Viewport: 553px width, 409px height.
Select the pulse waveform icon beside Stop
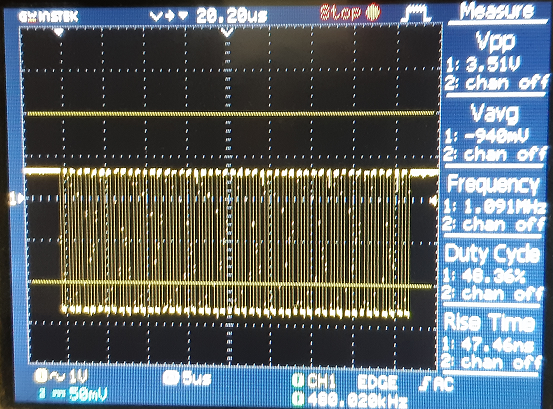coord(417,14)
